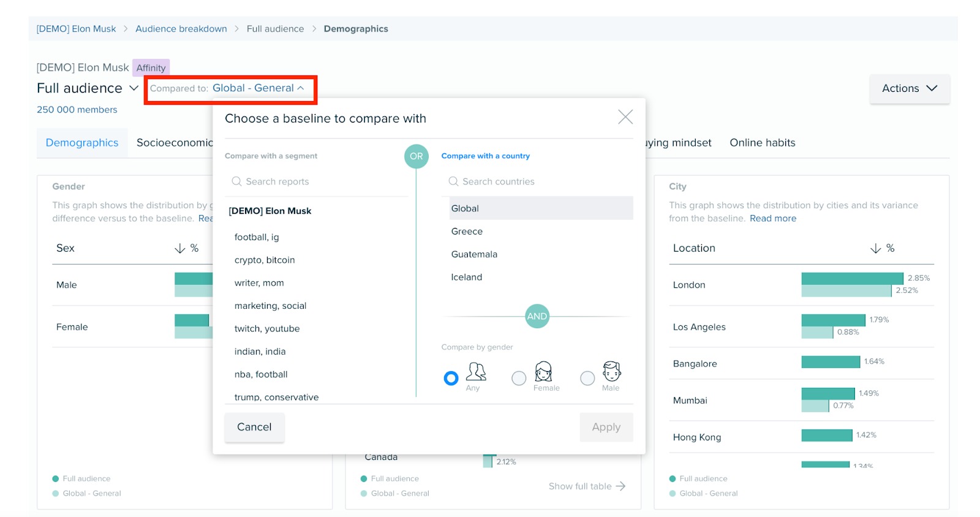Click the Female row in Sex table

(x=132, y=326)
